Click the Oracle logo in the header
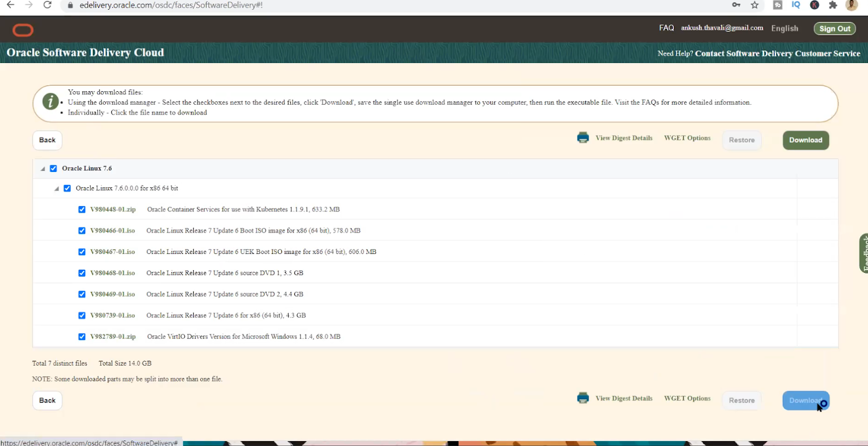 [x=23, y=30]
